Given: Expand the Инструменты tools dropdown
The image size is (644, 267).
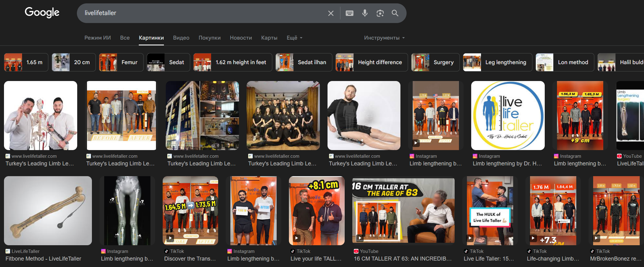Looking at the screenshot, I should (x=385, y=38).
